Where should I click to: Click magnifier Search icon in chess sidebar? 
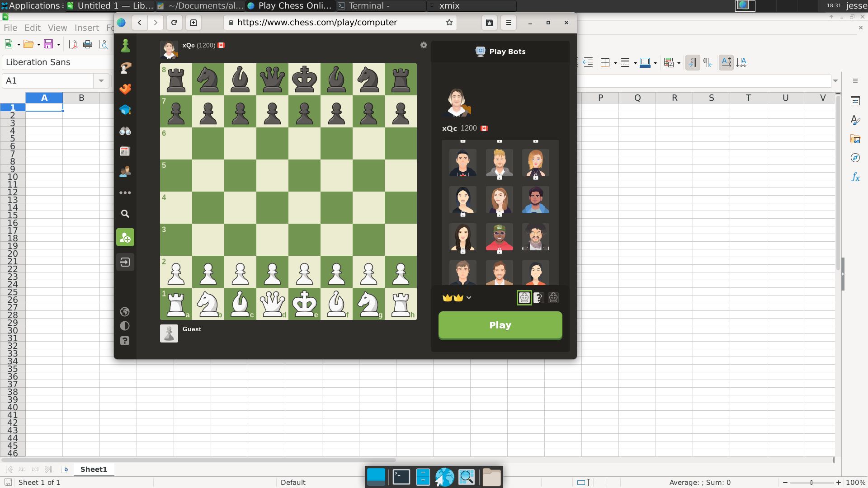click(x=125, y=214)
